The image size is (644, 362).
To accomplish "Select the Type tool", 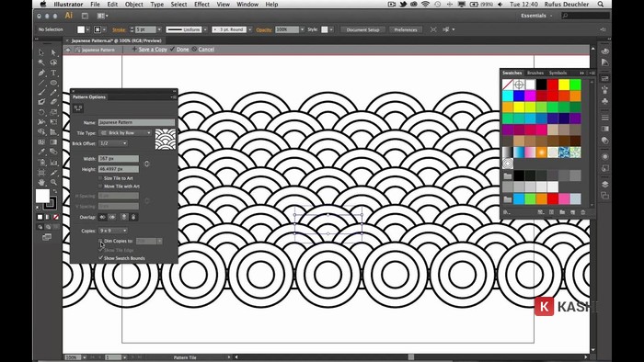I will (53, 73).
